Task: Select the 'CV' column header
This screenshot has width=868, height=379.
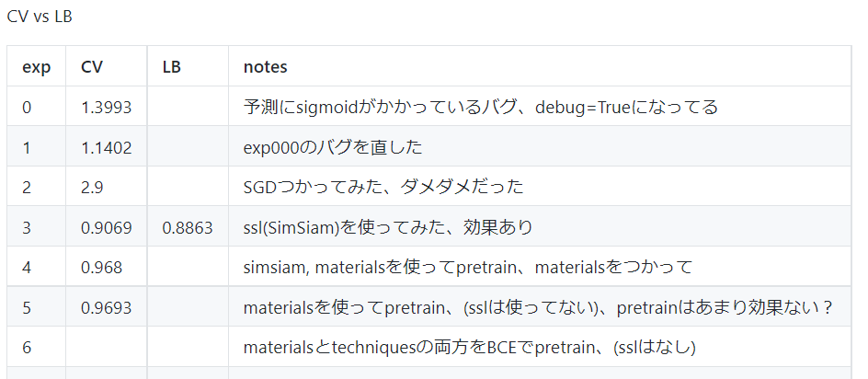Action: coord(92,66)
